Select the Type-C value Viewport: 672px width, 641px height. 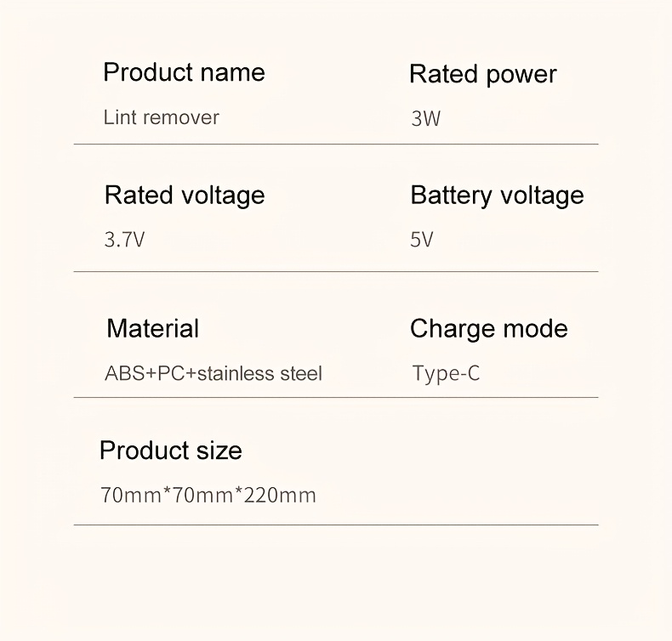446,373
